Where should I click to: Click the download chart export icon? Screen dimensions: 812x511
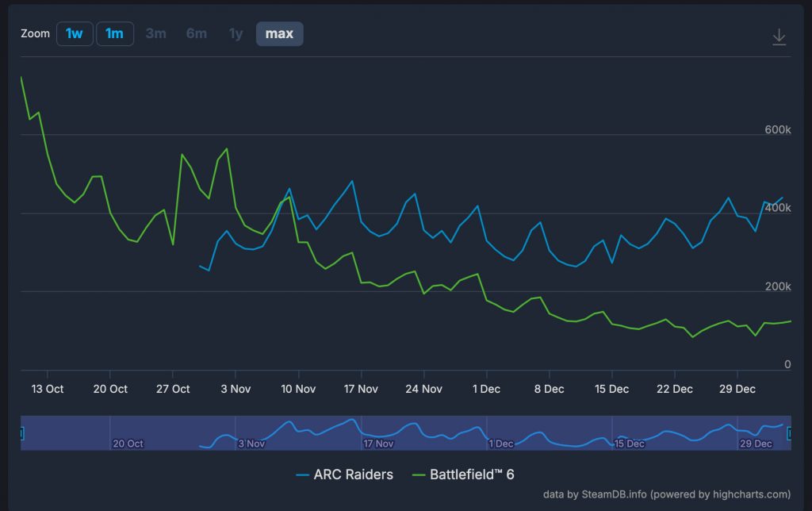pos(779,37)
